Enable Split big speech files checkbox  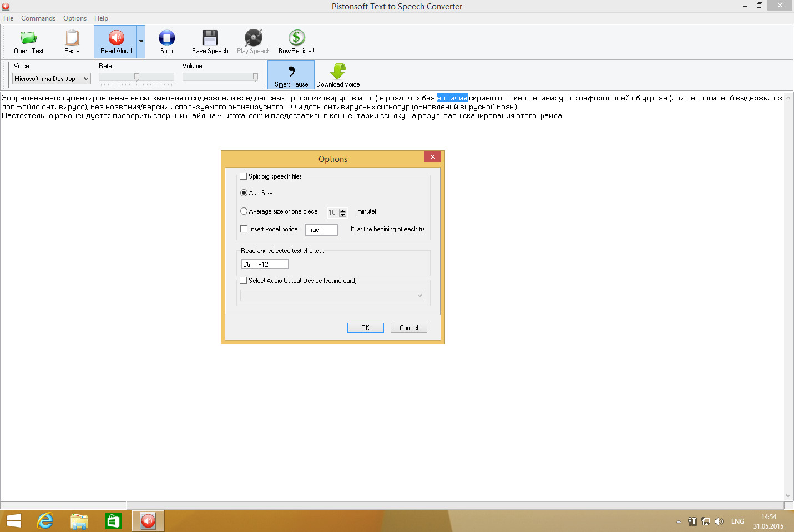pos(243,176)
